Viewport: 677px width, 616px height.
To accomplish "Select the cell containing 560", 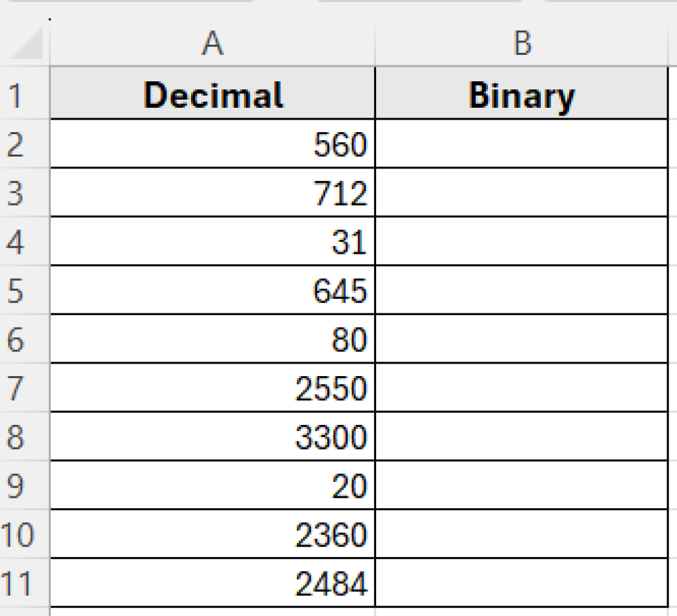I will (212, 144).
